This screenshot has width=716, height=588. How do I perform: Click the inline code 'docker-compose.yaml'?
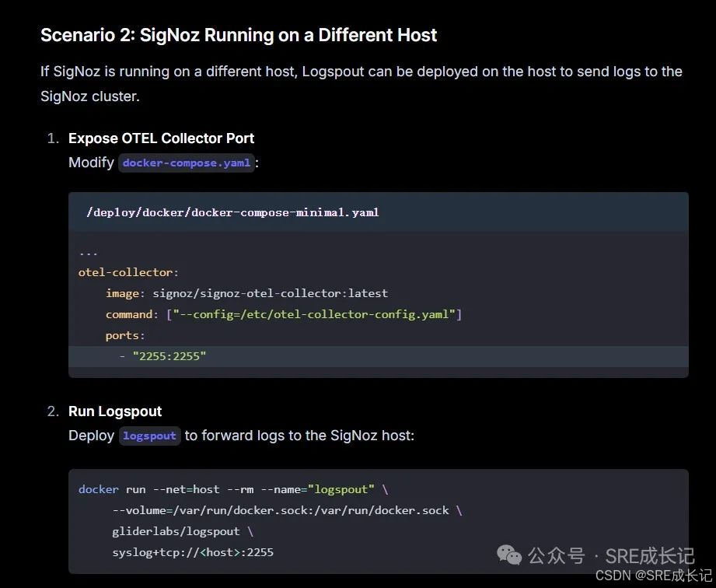tap(187, 163)
